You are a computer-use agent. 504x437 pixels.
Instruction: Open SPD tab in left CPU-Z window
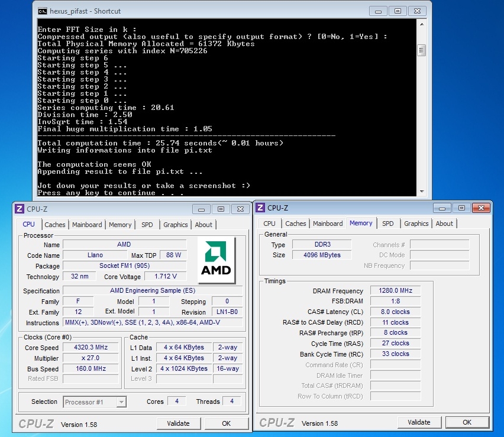pyautogui.click(x=147, y=225)
